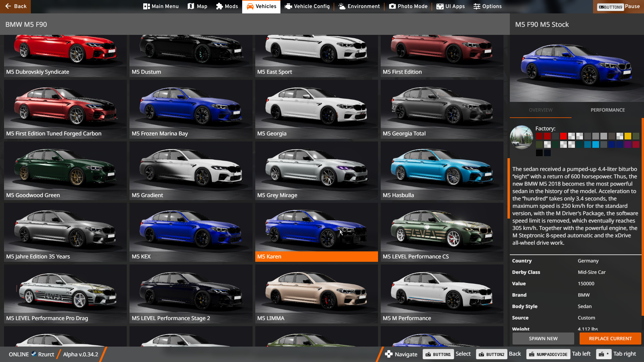Image resolution: width=644 pixels, height=362 pixels.
Task: Select the highlighted M5 Karen car
Action: point(316,232)
